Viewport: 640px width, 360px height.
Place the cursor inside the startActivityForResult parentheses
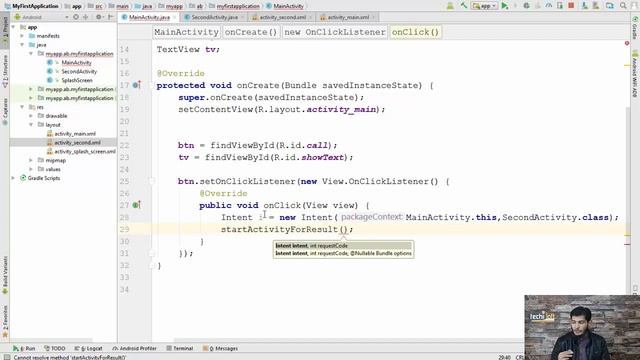343,229
